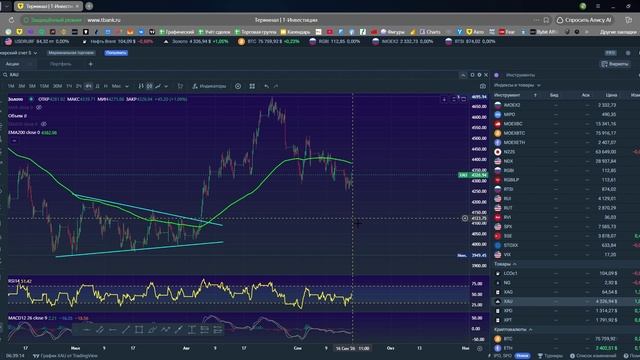The image size is (640, 360).
Task: Select the IMOEX2 instrument row
Action: [x=565, y=105]
